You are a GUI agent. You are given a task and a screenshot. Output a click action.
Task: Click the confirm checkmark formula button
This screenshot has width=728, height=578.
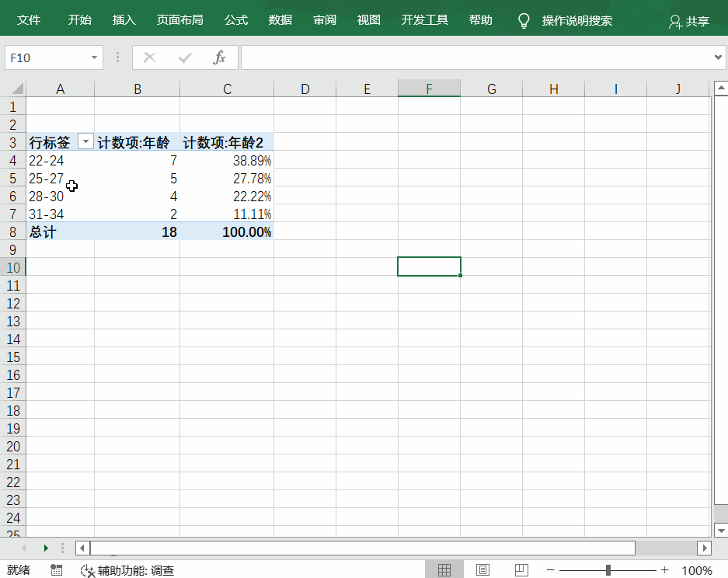click(x=185, y=57)
